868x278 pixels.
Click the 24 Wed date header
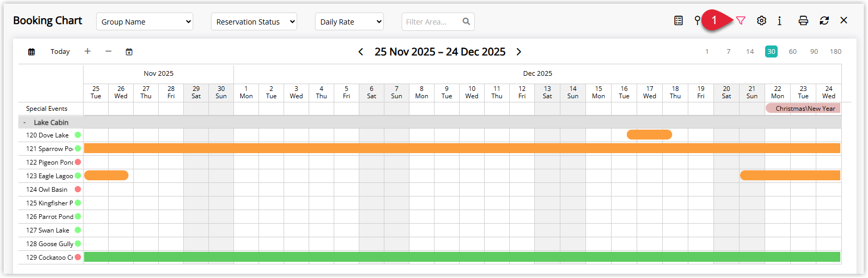coord(829,92)
